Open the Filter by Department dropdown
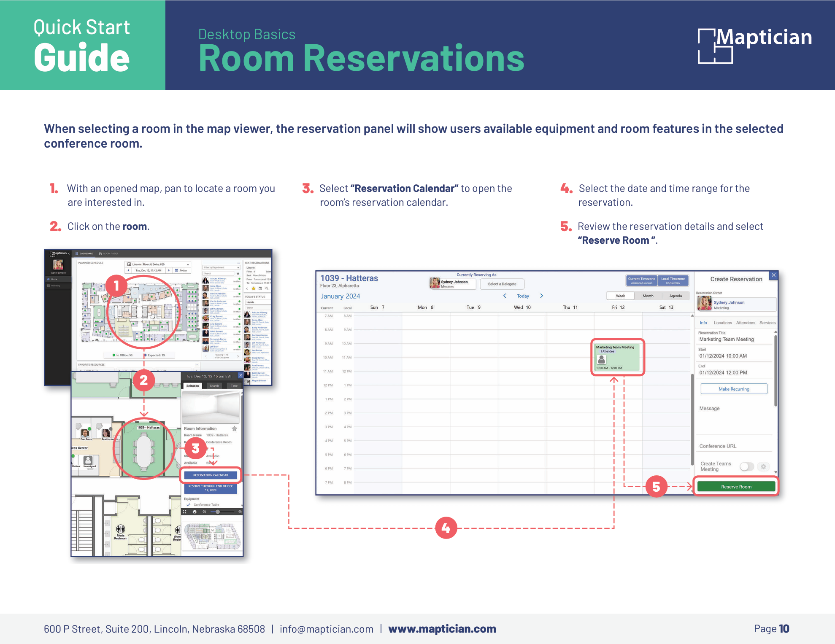Viewport: 835px width, 644px height. 222,267
